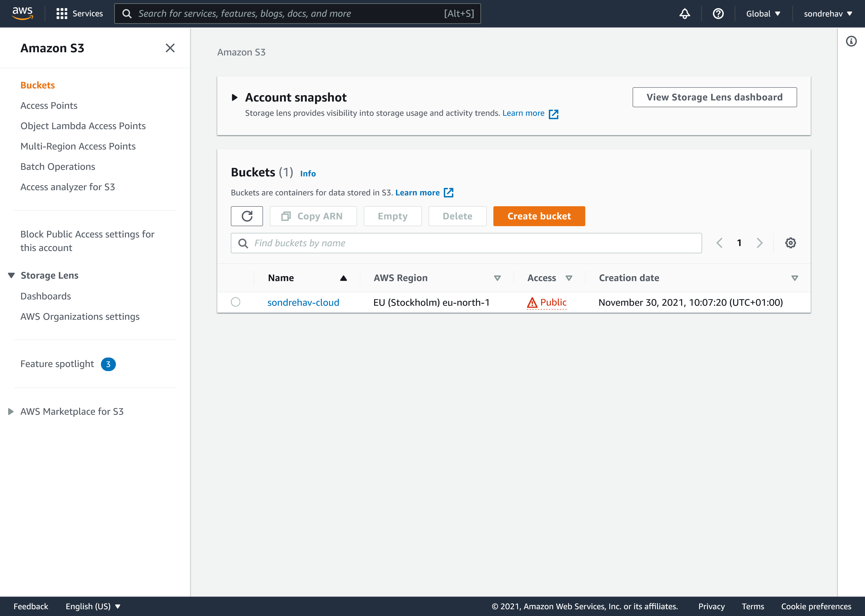The width and height of the screenshot is (865, 616).
Task: Open the AWS help question mark icon
Action: (x=718, y=14)
